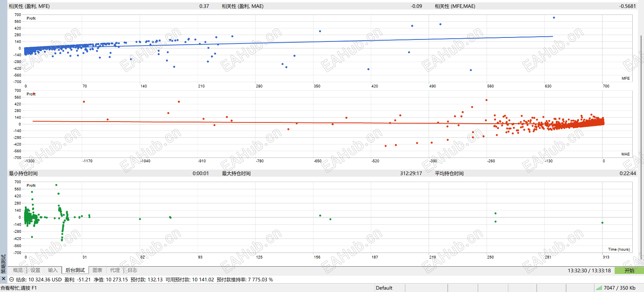Open the 概览 tab

(18, 270)
